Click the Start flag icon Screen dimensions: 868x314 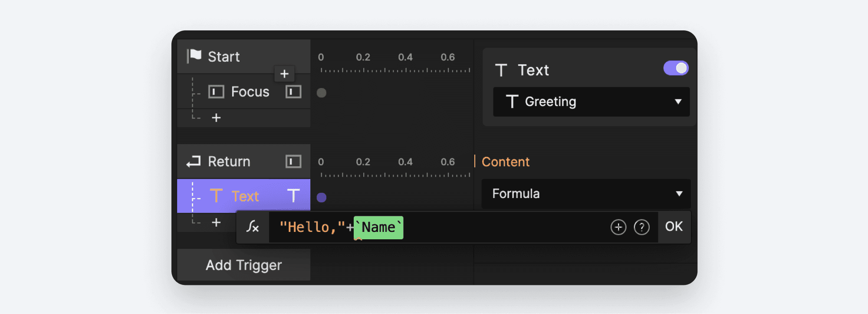195,56
